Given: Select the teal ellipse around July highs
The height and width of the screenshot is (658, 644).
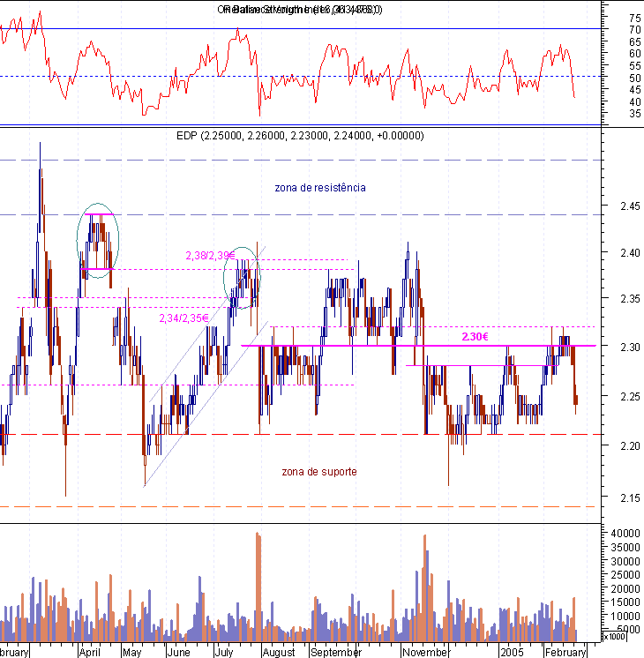Looking at the screenshot, I should pyautogui.click(x=242, y=278).
